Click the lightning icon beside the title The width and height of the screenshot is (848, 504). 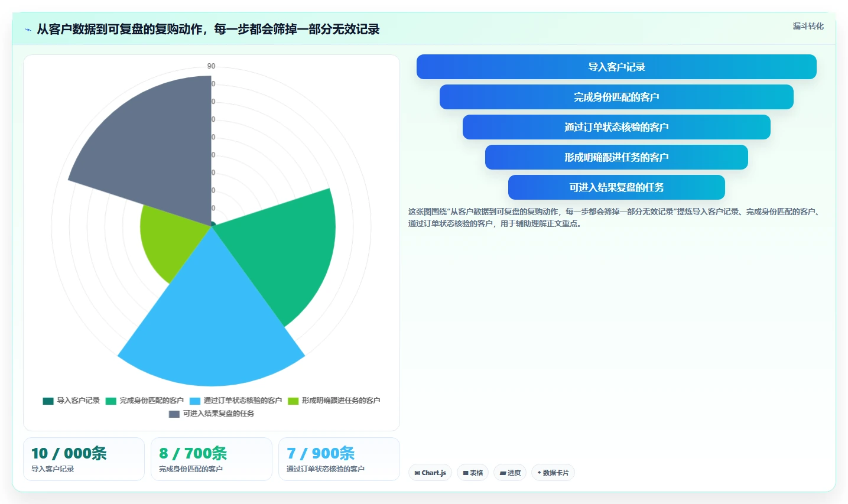tap(28, 30)
